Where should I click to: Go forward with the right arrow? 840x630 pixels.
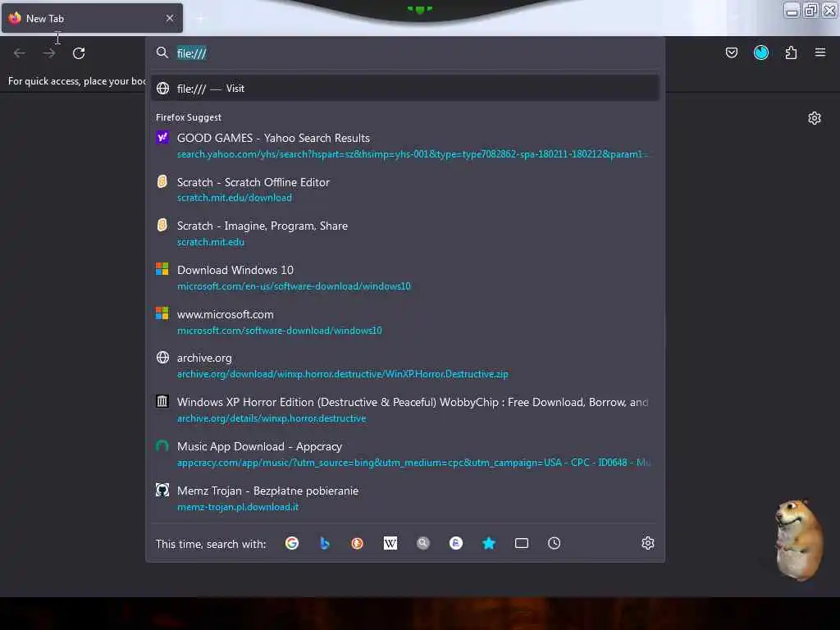pos(49,53)
